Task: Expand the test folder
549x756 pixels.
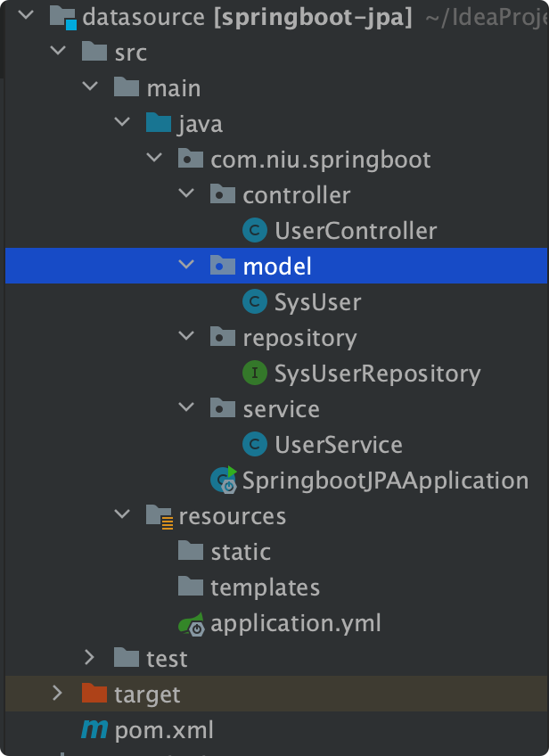Action: point(89,658)
